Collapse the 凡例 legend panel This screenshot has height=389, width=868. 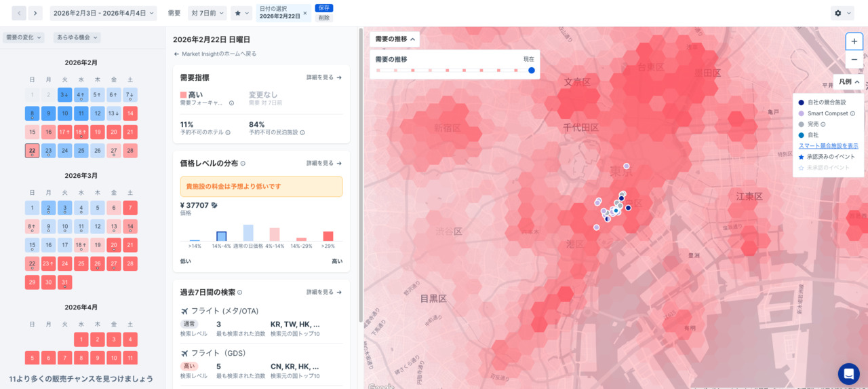coord(849,81)
